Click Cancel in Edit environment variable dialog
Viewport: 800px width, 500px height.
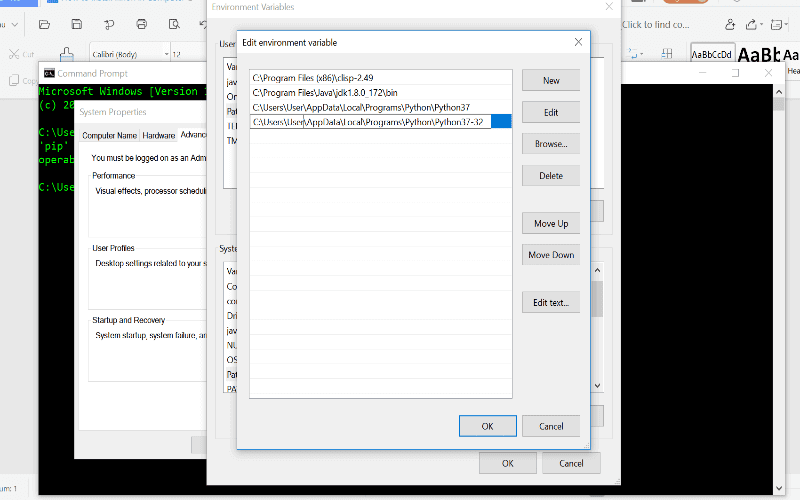coord(551,426)
